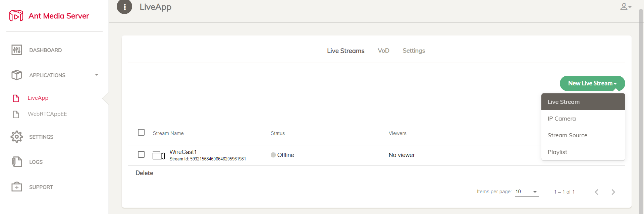Choose Live Stream from the dropdown menu
This screenshot has height=214, width=644.
click(583, 102)
